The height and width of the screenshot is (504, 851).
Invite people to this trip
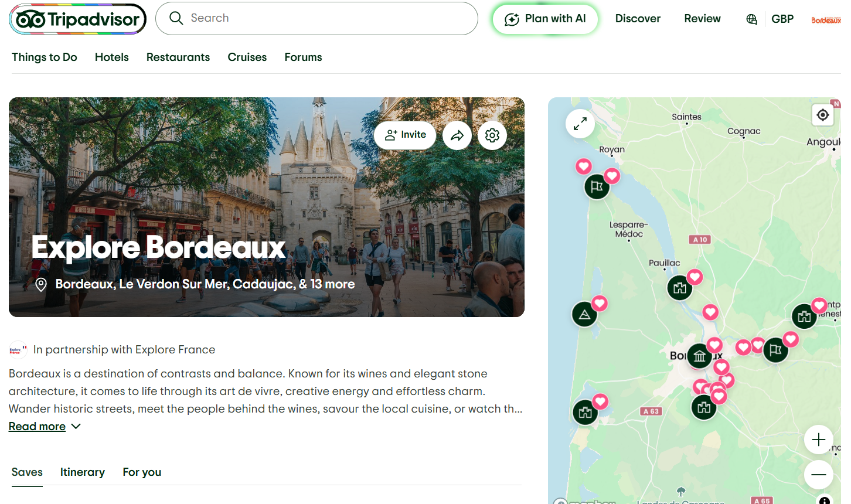[x=405, y=135]
